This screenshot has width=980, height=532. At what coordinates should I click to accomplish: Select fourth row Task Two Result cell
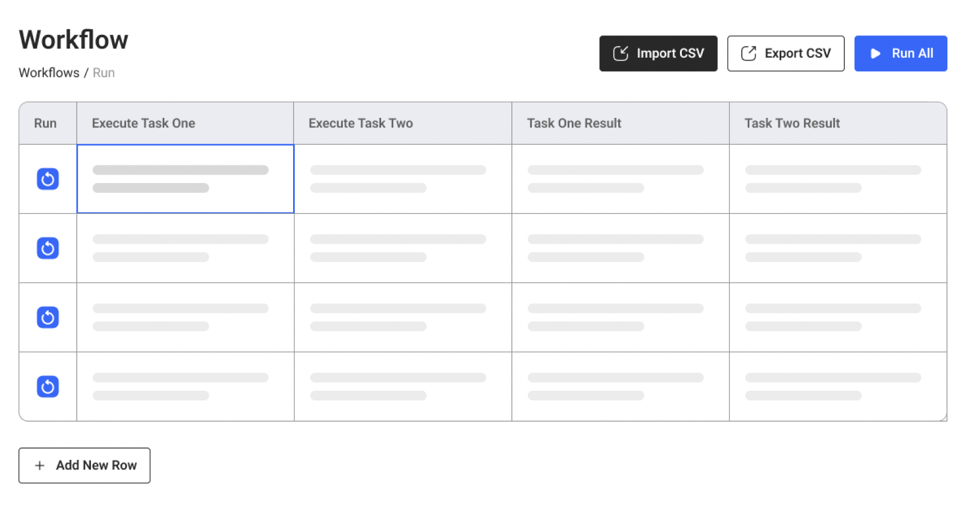(x=837, y=387)
